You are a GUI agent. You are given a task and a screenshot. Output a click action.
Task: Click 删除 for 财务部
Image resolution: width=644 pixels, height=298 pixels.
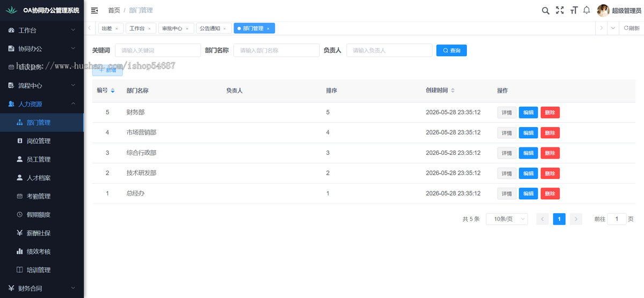click(x=550, y=113)
